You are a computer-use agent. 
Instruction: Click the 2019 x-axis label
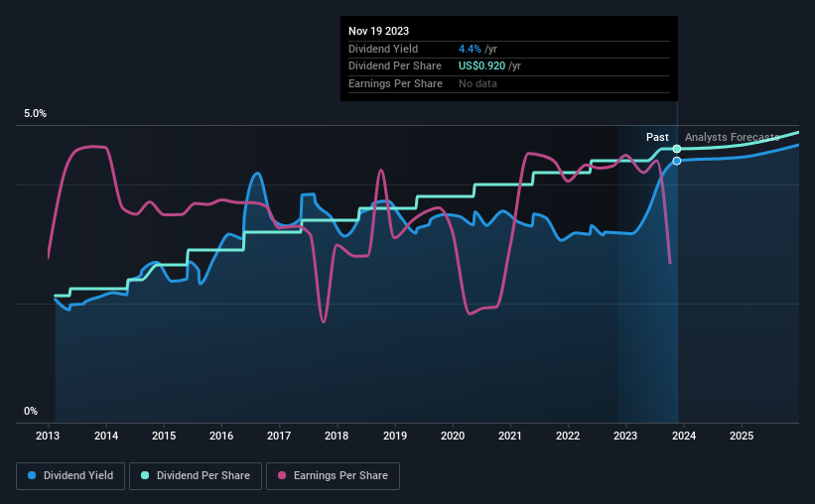click(x=395, y=436)
